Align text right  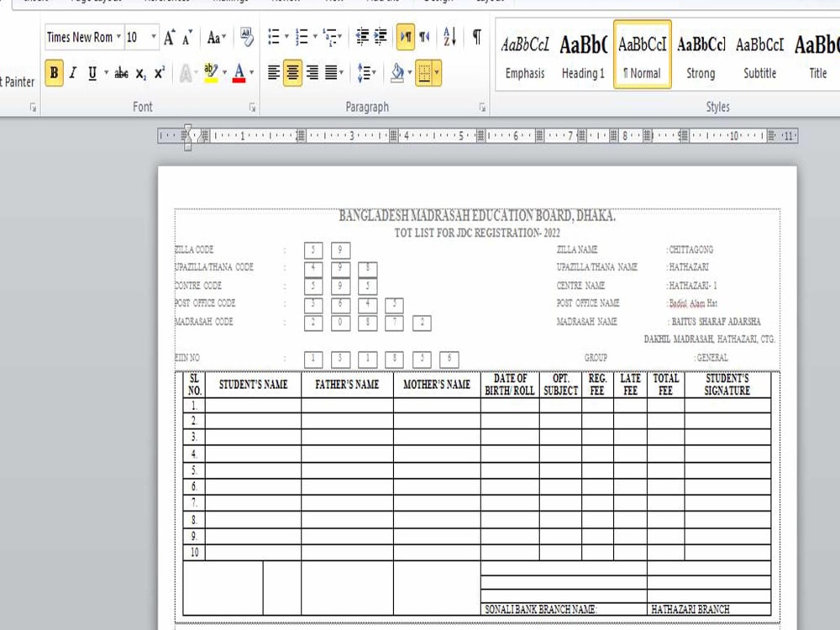coord(312,73)
